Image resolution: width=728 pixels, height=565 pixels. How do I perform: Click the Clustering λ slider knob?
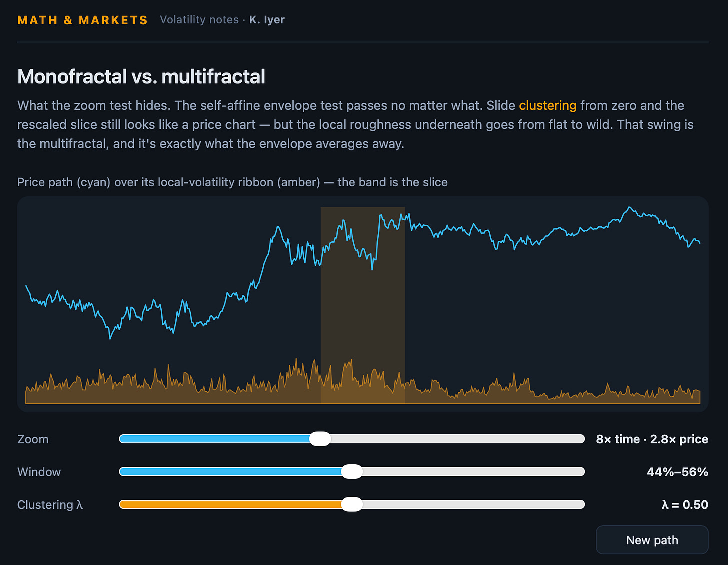point(352,504)
